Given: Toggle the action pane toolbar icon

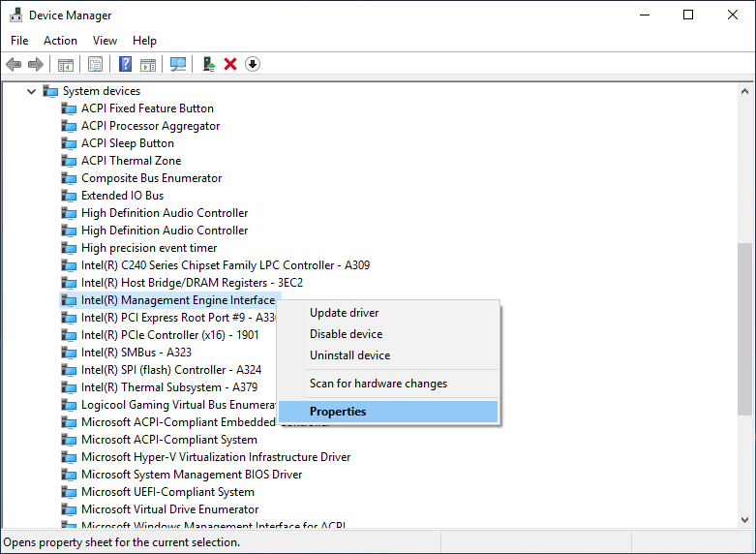Looking at the screenshot, I should 148,64.
